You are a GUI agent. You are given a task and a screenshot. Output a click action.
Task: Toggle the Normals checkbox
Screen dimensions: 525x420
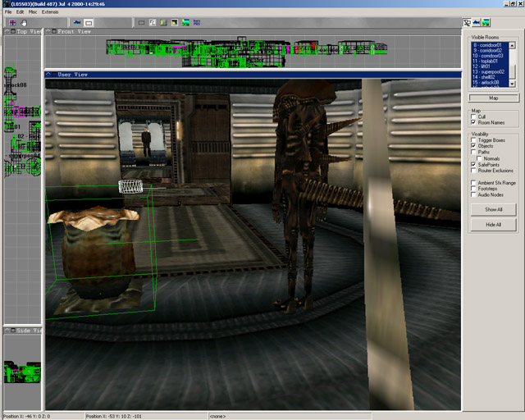[x=479, y=158]
